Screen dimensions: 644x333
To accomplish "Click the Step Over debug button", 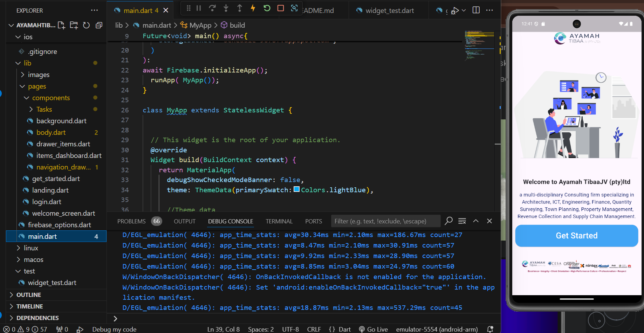I will [x=212, y=8].
